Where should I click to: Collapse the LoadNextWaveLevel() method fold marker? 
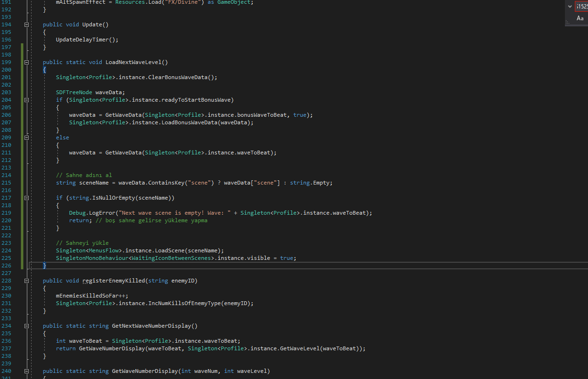click(x=26, y=62)
